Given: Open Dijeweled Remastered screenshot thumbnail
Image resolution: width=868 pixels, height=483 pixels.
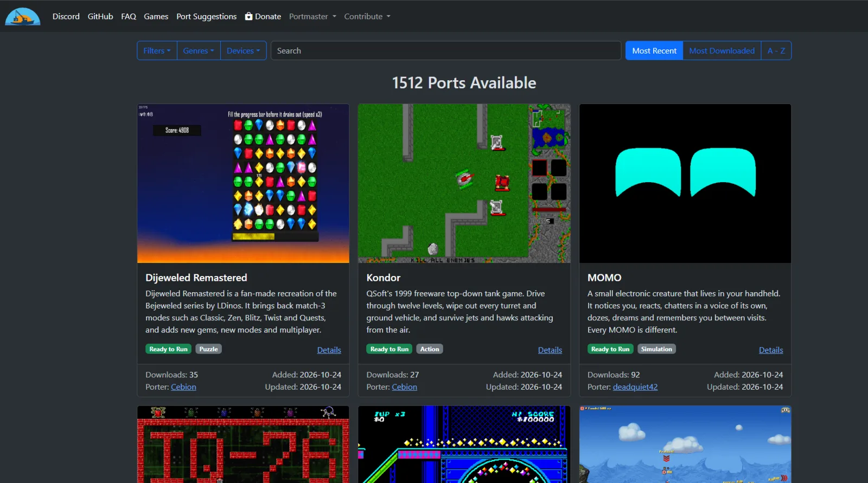Looking at the screenshot, I should [243, 183].
